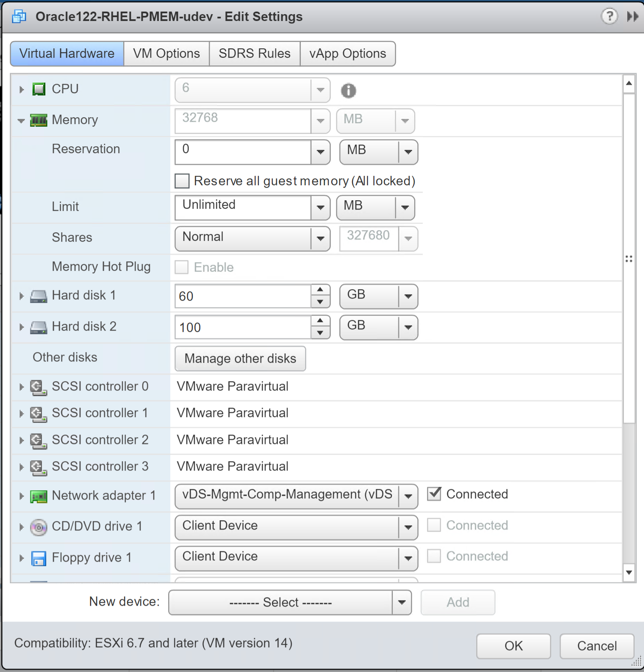Click the scrollbar down arrow

[x=629, y=572]
